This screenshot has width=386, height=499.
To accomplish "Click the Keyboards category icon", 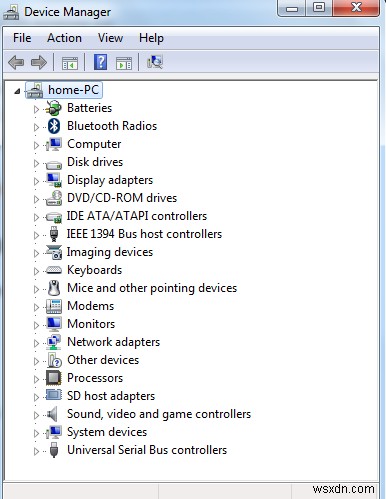I will point(54,270).
